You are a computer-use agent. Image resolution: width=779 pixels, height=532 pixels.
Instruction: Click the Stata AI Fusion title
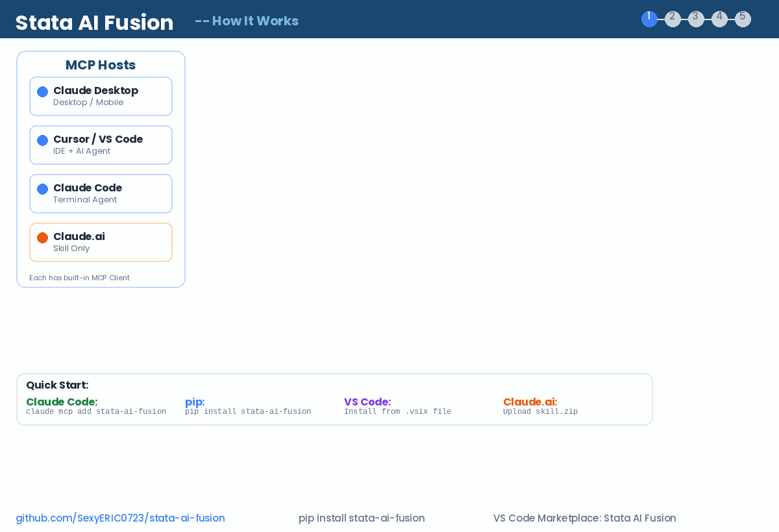94,23
